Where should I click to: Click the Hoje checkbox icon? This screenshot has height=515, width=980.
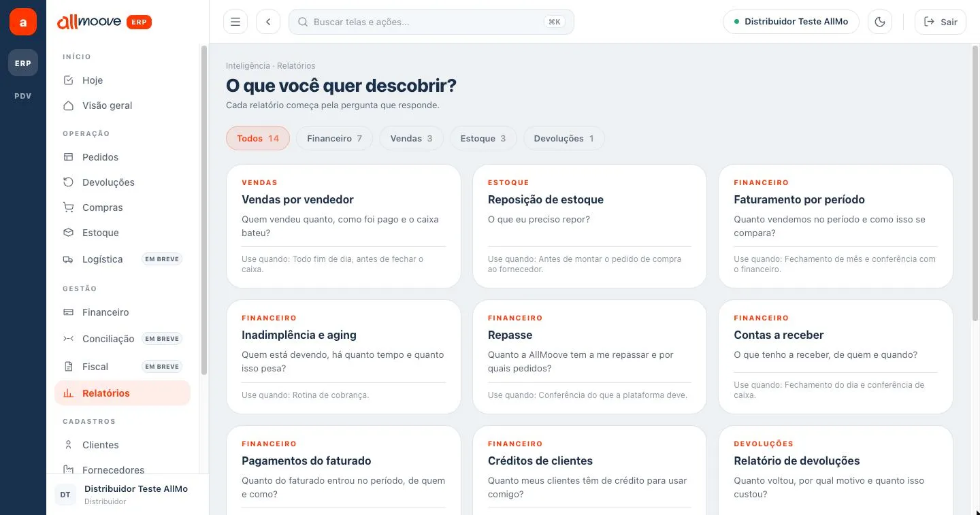coord(68,80)
